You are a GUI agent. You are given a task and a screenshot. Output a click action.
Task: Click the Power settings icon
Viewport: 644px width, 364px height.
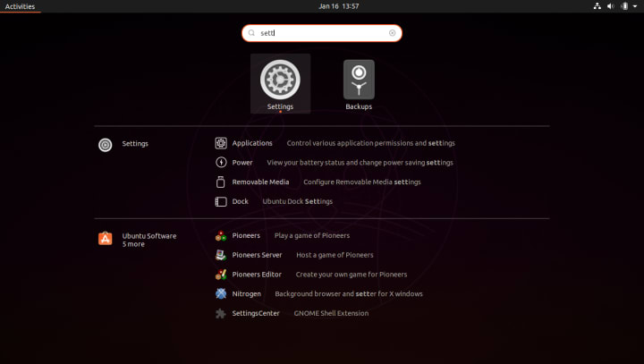point(221,162)
